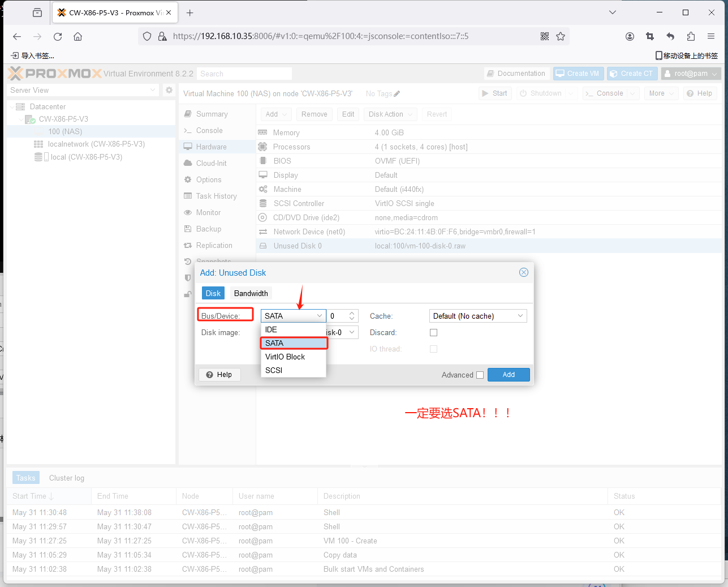Open the Server View dropdown
Viewport: 728px width, 587px height.
coord(83,90)
